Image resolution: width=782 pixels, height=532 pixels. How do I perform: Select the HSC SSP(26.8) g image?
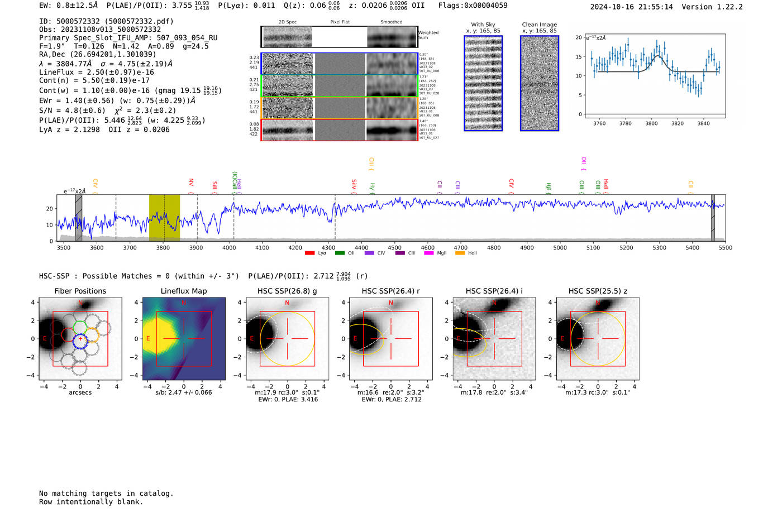pos(287,339)
